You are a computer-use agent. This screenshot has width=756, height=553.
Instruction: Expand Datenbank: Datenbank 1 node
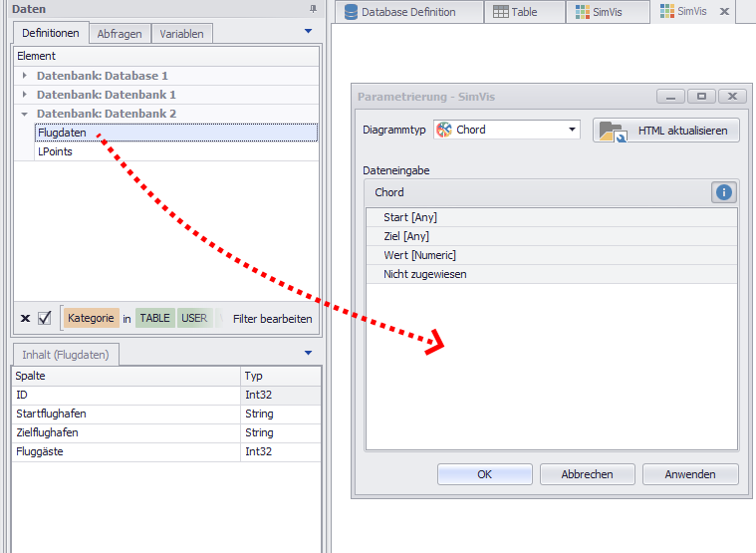[25, 95]
